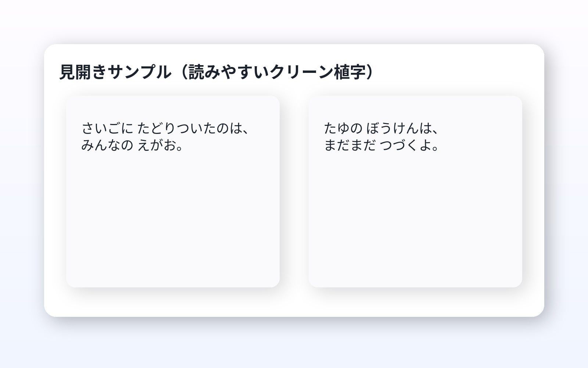
Task: Click the empty area of the right page card
Action: pyautogui.click(x=415, y=221)
